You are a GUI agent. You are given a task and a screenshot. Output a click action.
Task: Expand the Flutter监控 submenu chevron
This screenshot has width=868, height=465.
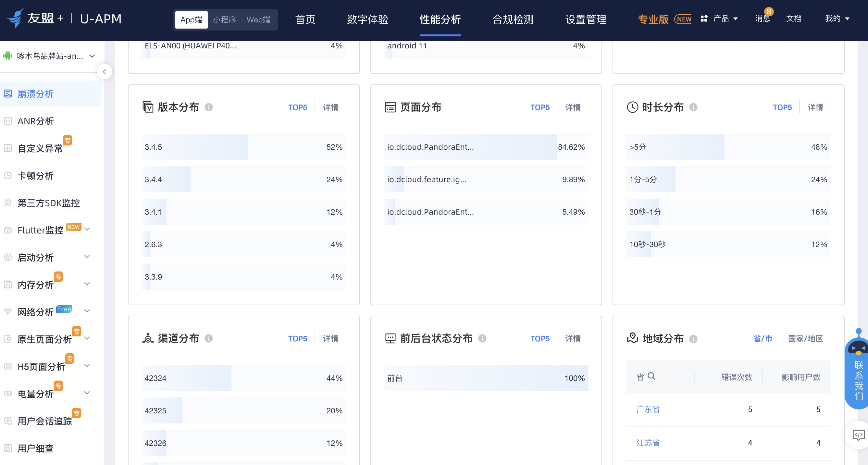pos(87,229)
